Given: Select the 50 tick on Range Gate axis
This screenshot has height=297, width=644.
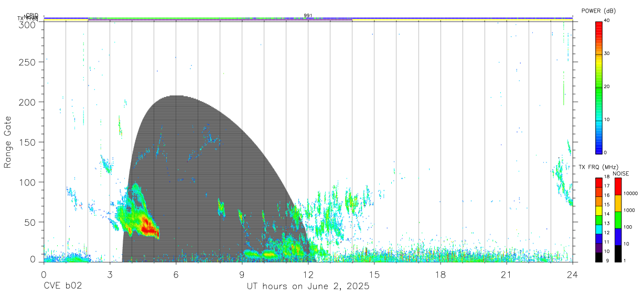Looking at the screenshot, I should point(30,222).
